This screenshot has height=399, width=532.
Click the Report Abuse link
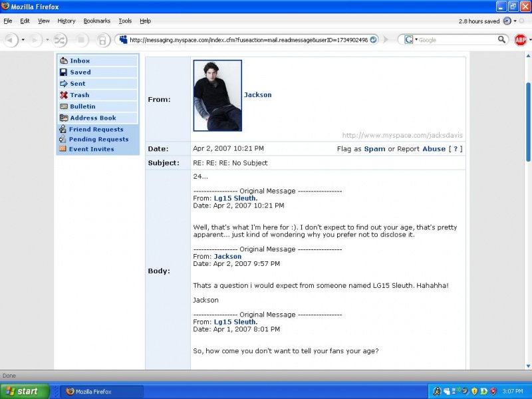tap(434, 149)
